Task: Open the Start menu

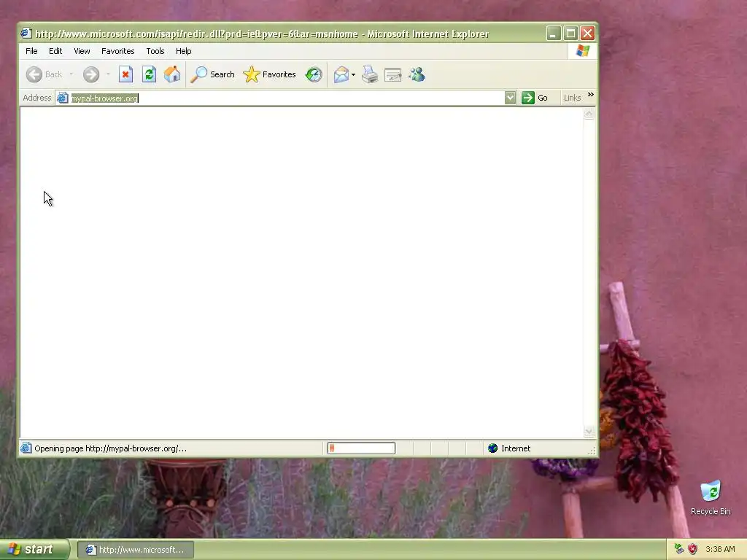Action: pos(34,550)
